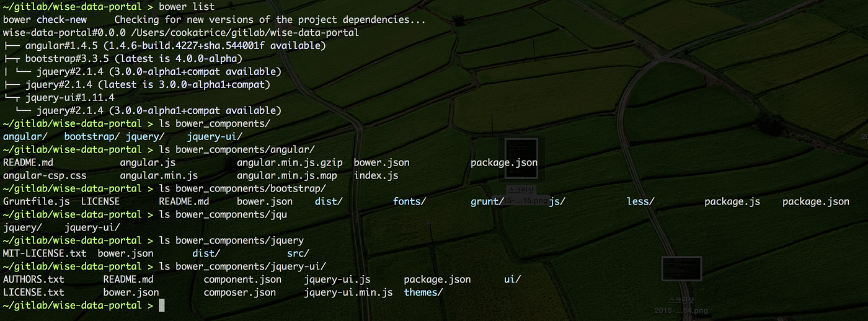Click the block cursor at the last prompt

click(x=162, y=306)
